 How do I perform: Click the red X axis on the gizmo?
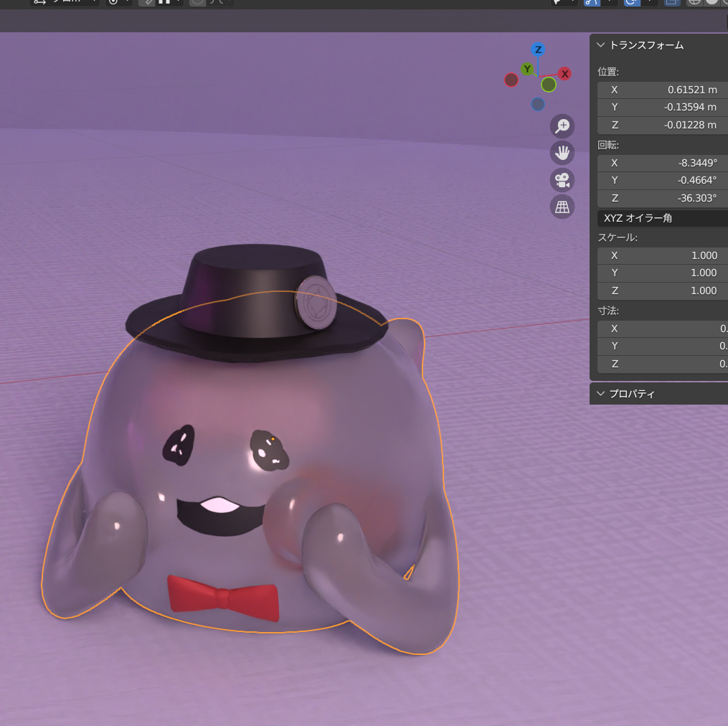point(564,73)
